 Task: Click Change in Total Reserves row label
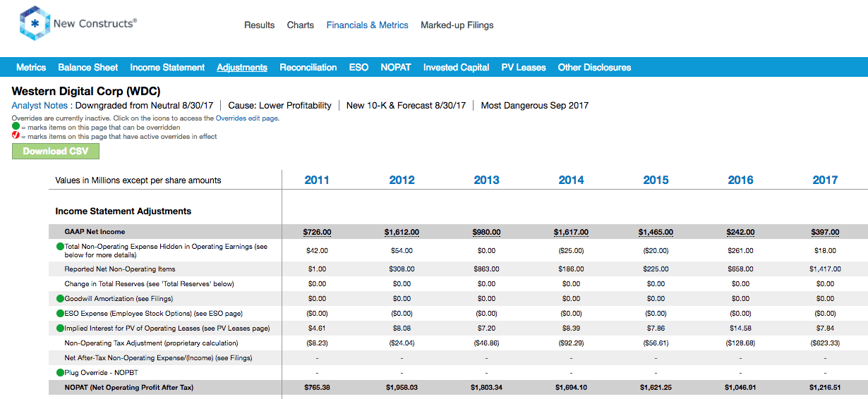pos(149,284)
